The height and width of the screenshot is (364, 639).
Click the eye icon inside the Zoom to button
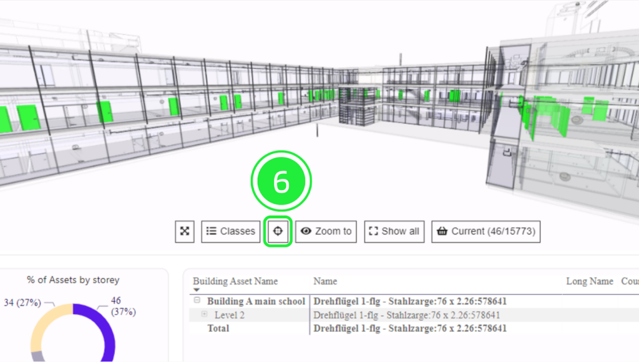pos(305,231)
